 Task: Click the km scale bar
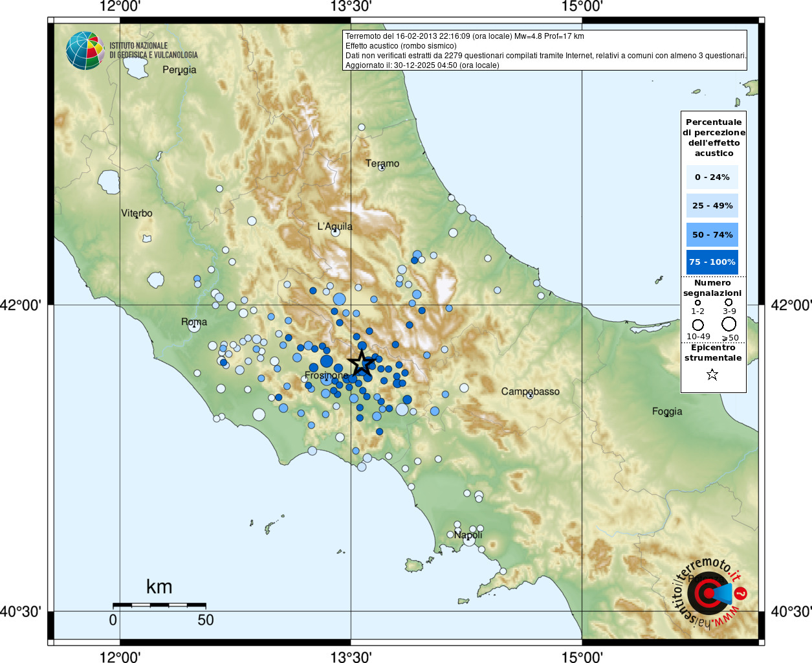click(x=159, y=605)
